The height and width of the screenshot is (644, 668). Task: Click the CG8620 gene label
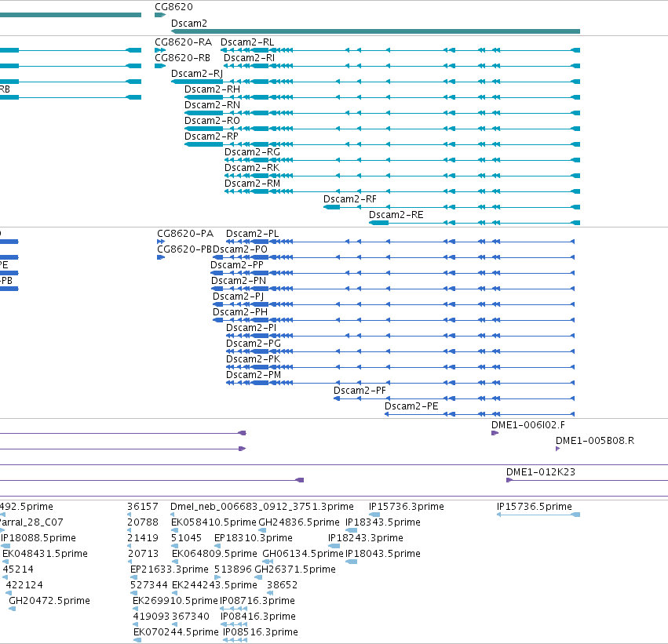click(173, 7)
